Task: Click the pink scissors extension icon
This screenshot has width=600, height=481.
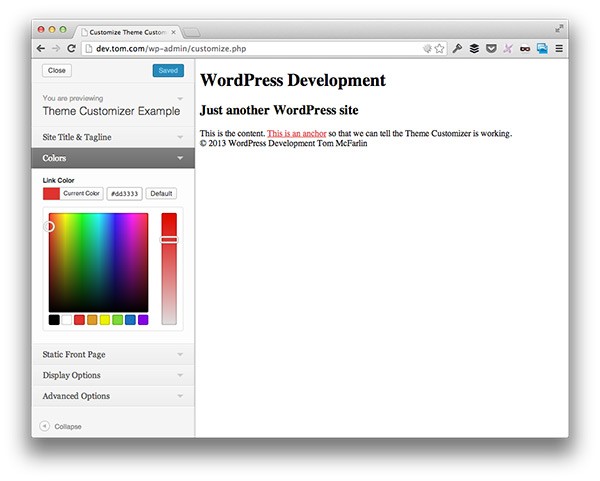Action: (508, 49)
